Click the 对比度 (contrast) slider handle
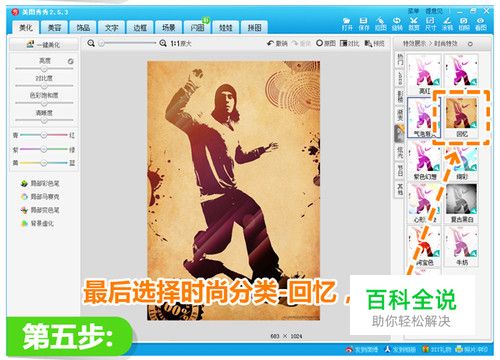500x360 pixels. (44, 86)
